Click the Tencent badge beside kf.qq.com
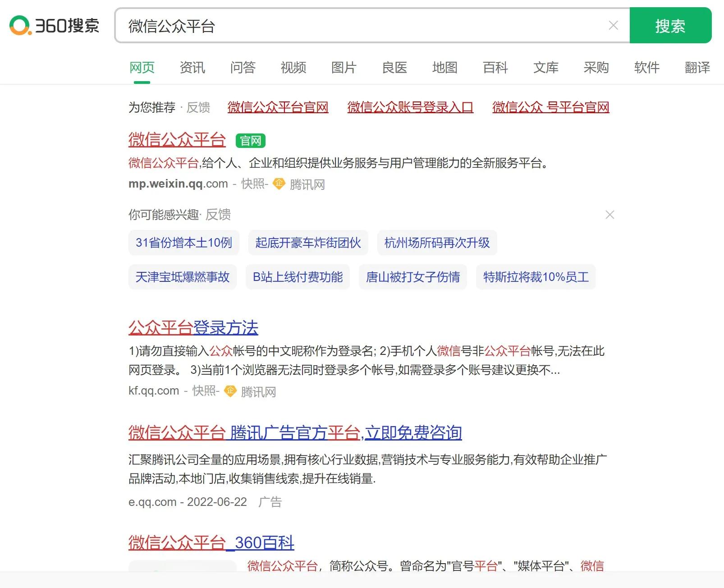724x588 pixels. [x=230, y=391]
